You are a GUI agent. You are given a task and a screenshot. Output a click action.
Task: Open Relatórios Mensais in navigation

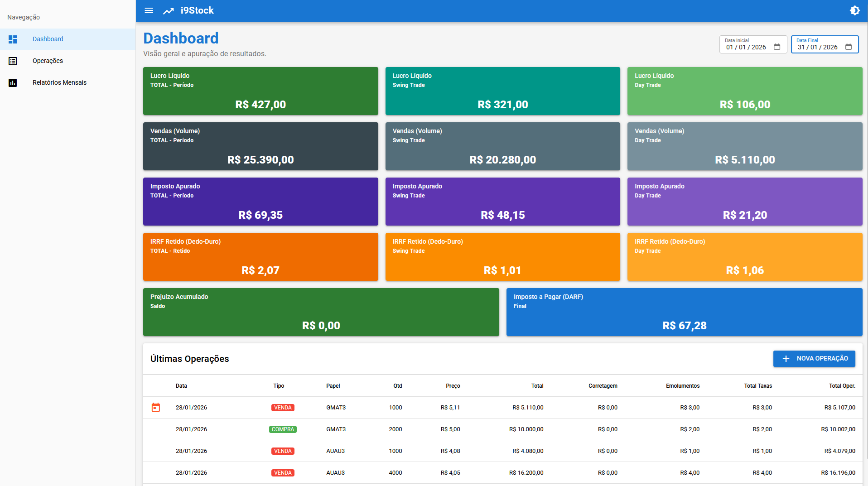tap(68, 83)
